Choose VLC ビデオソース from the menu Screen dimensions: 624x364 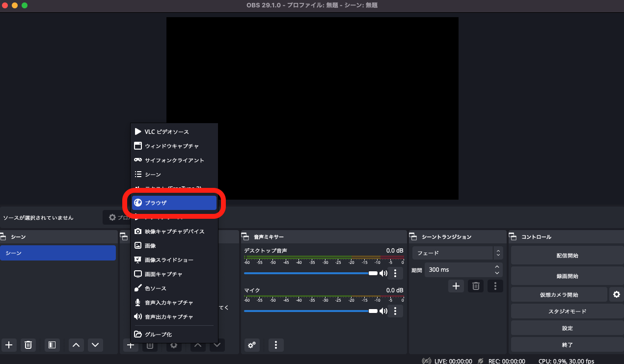tap(174, 132)
